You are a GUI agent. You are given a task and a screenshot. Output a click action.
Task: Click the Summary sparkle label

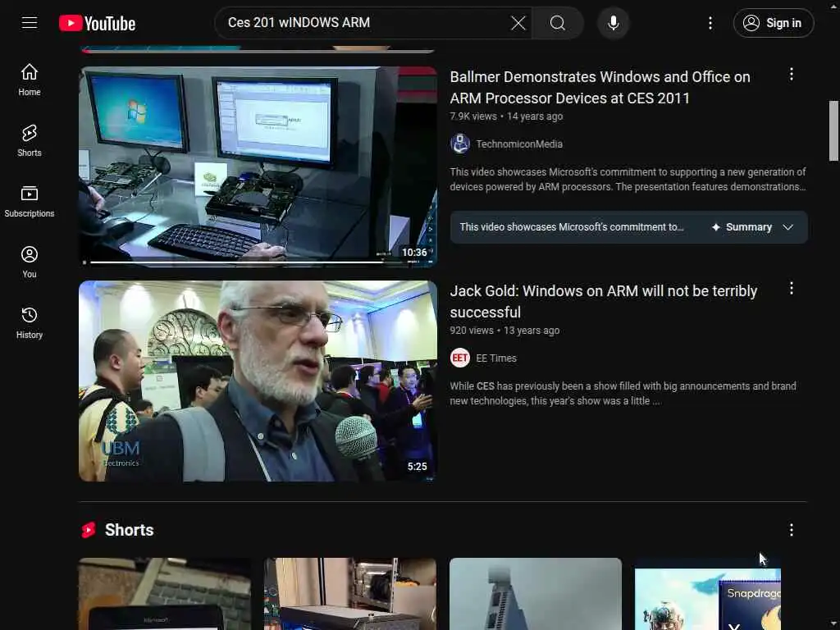point(742,227)
